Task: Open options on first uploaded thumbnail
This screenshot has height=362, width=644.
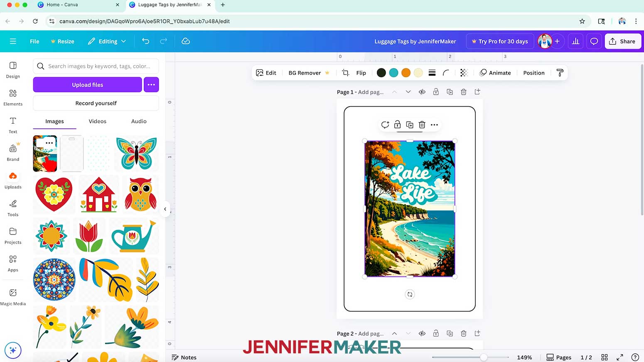Action: pyautogui.click(x=49, y=143)
